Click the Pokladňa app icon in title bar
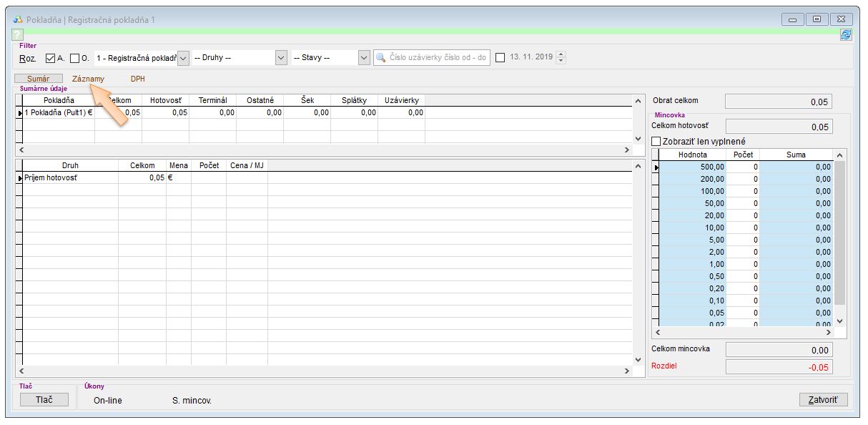Viewport: 868px width, 425px height. (17, 20)
